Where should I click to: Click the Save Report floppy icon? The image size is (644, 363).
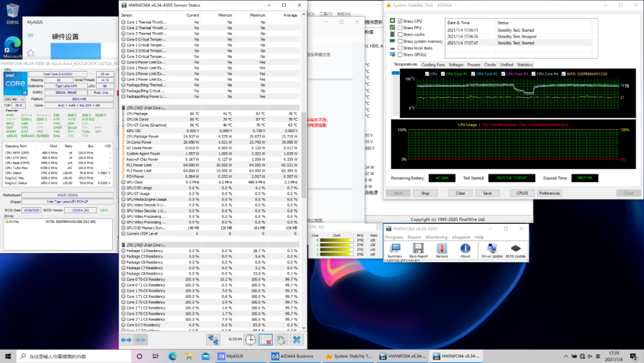tap(417, 250)
